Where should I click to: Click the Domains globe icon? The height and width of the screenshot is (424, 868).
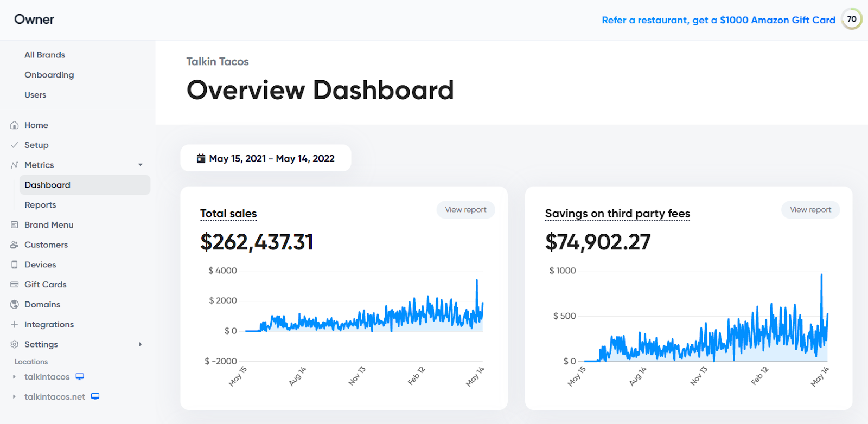coord(15,305)
